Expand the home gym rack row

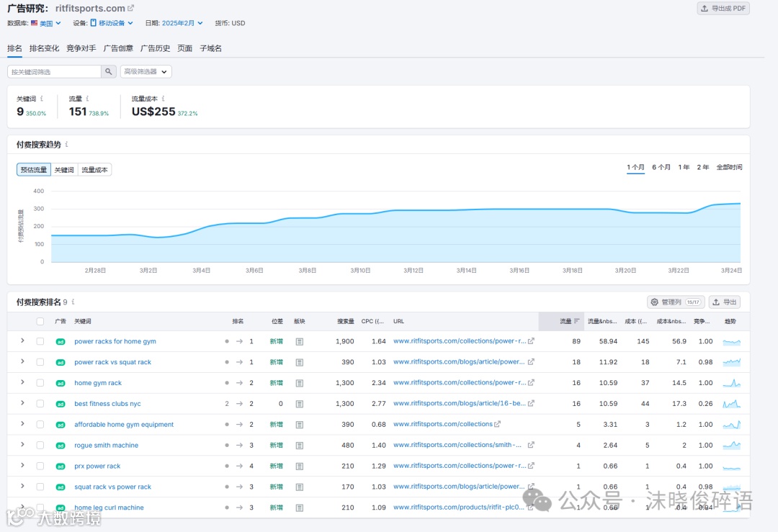point(22,382)
